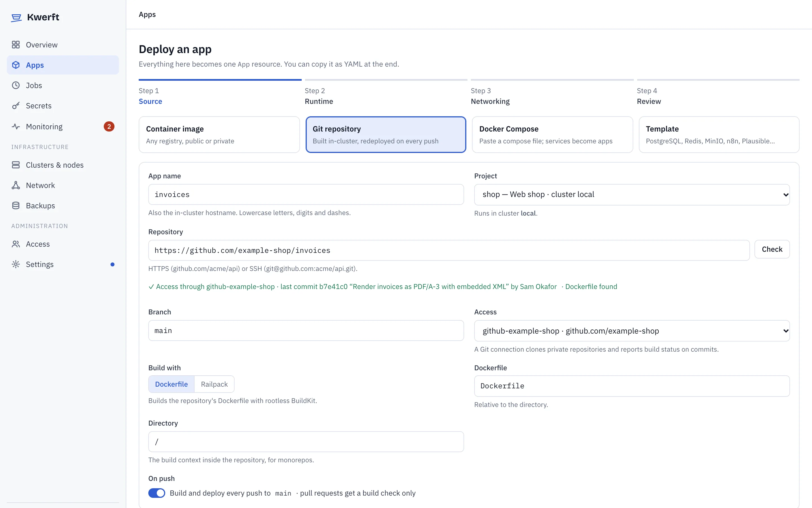Click 'Runs in cluster local.' text
The width and height of the screenshot is (812, 508).
506,213
